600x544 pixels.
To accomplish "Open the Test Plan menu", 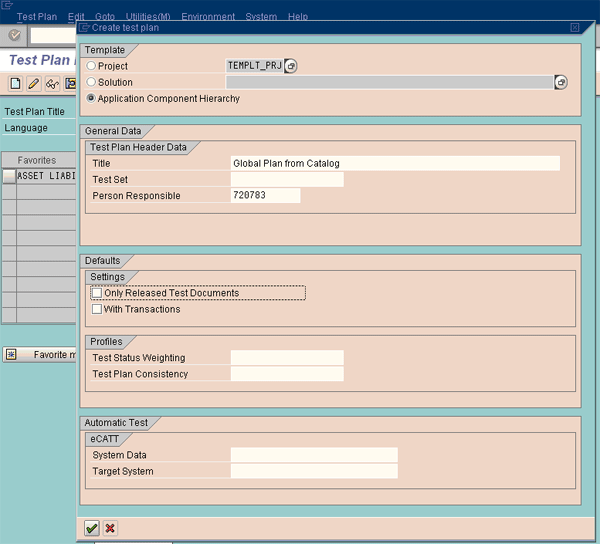I will click(x=37, y=17).
